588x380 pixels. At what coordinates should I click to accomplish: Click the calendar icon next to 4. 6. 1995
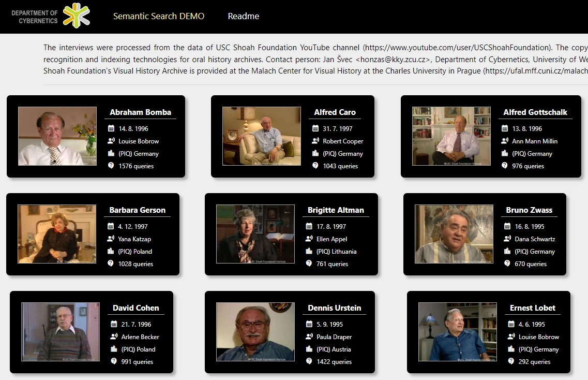pos(511,324)
